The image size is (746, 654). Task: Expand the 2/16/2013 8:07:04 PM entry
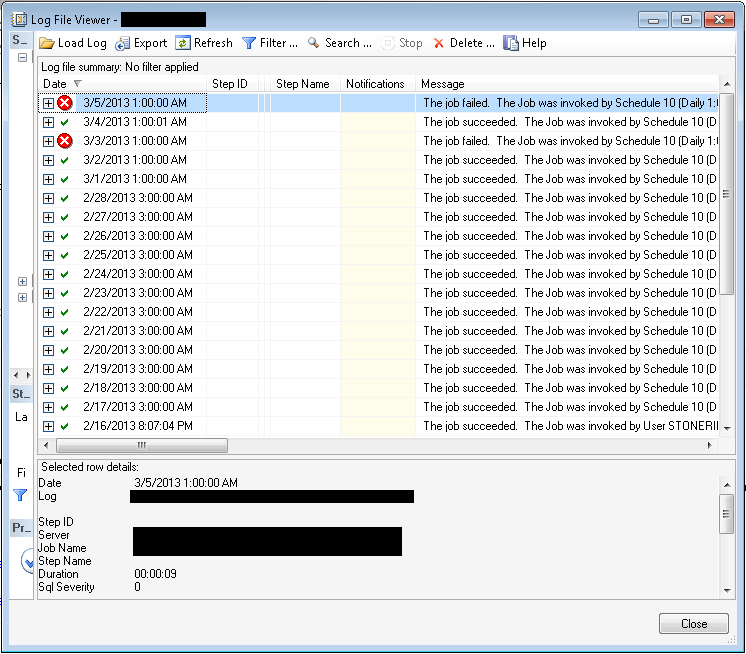pos(48,427)
